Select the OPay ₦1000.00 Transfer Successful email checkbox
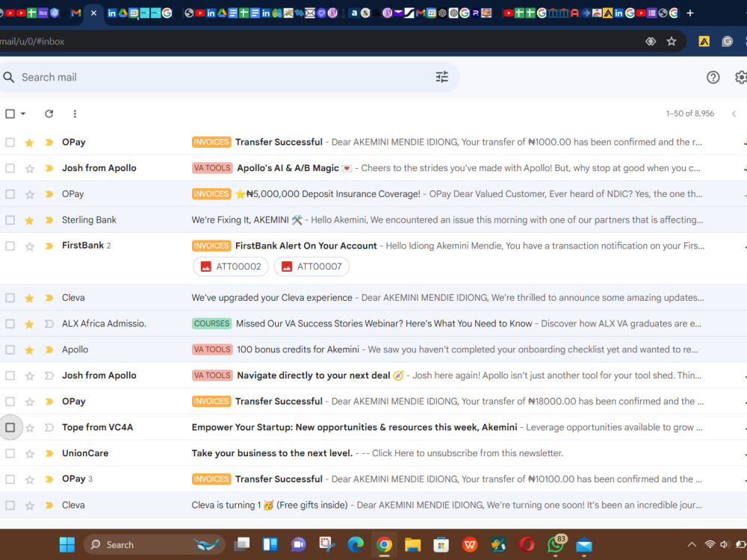Viewport: 747px width, 560px height. pyautogui.click(x=10, y=143)
